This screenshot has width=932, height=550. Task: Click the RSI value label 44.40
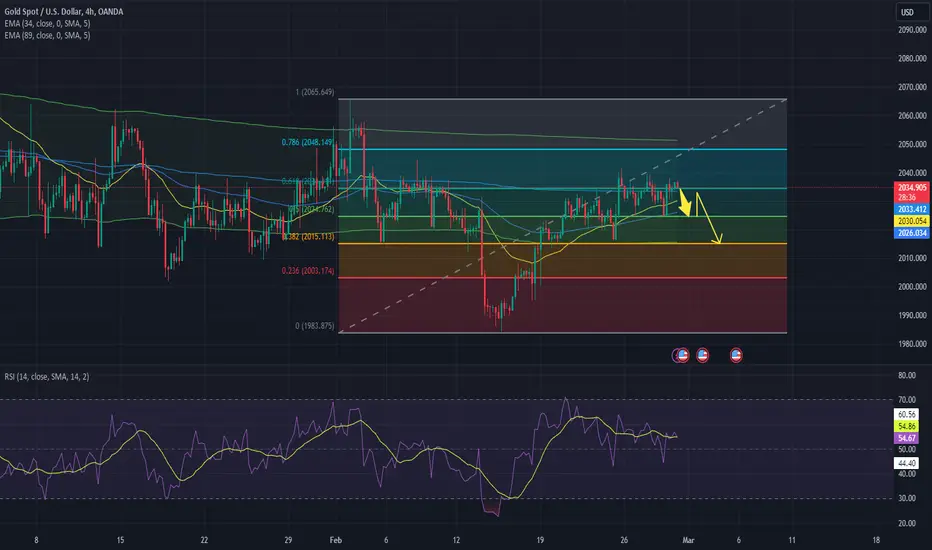[x=906, y=463]
